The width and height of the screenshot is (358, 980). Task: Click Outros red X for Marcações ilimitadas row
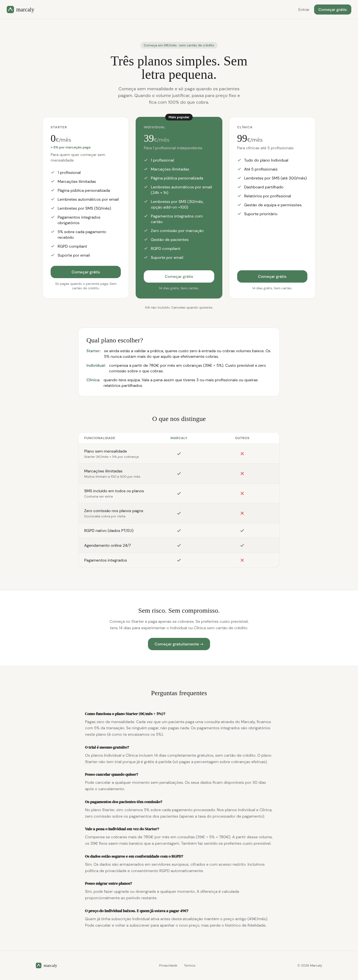(x=242, y=474)
